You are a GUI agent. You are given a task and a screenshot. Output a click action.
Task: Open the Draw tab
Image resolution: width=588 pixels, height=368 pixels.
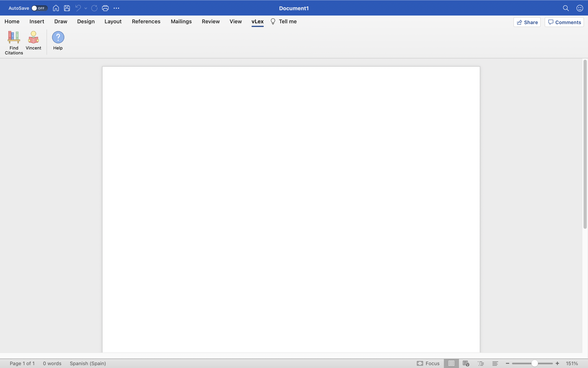(x=61, y=21)
